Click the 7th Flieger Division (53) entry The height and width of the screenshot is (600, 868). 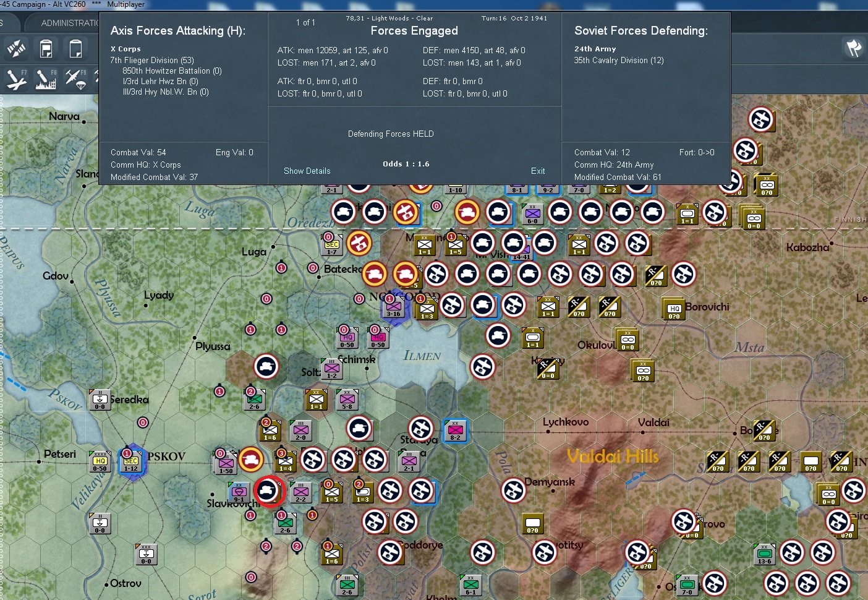coord(152,61)
